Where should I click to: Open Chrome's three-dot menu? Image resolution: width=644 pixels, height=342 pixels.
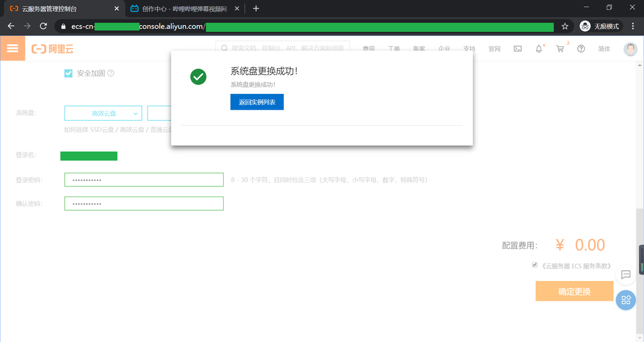pos(633,26)
